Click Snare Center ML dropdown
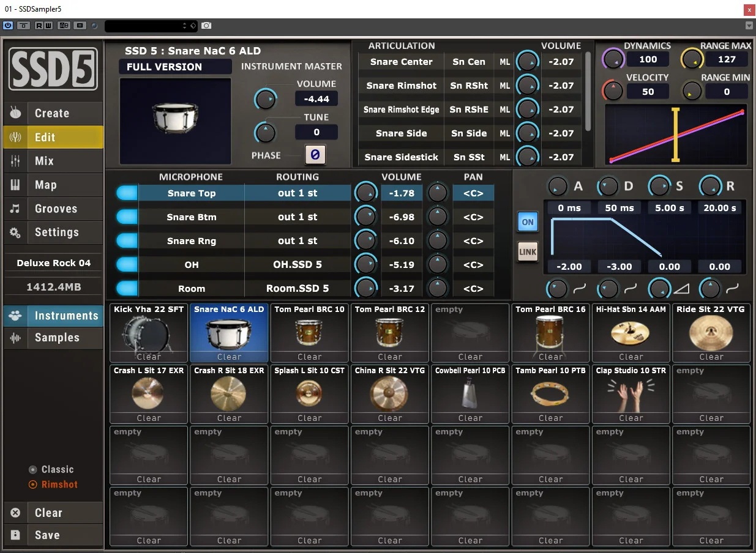This screenshot has width=756, height=553. (x=504, y=62)
